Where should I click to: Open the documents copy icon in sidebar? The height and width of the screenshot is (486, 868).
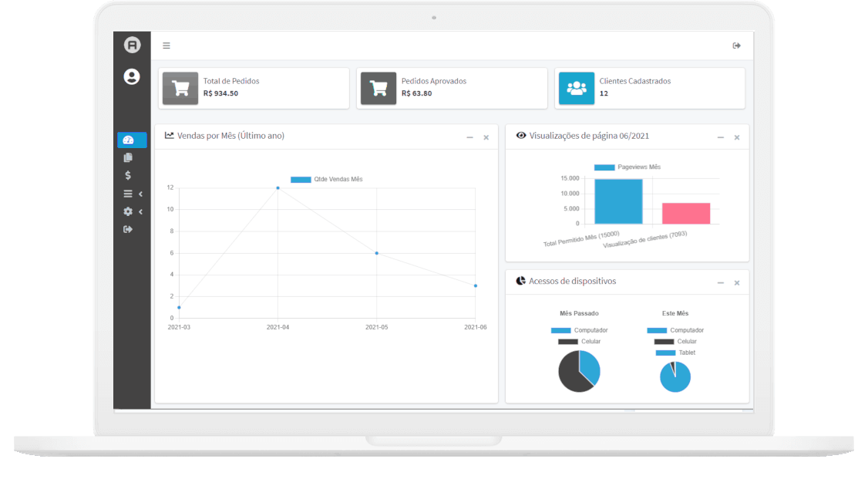click(128, 157)
